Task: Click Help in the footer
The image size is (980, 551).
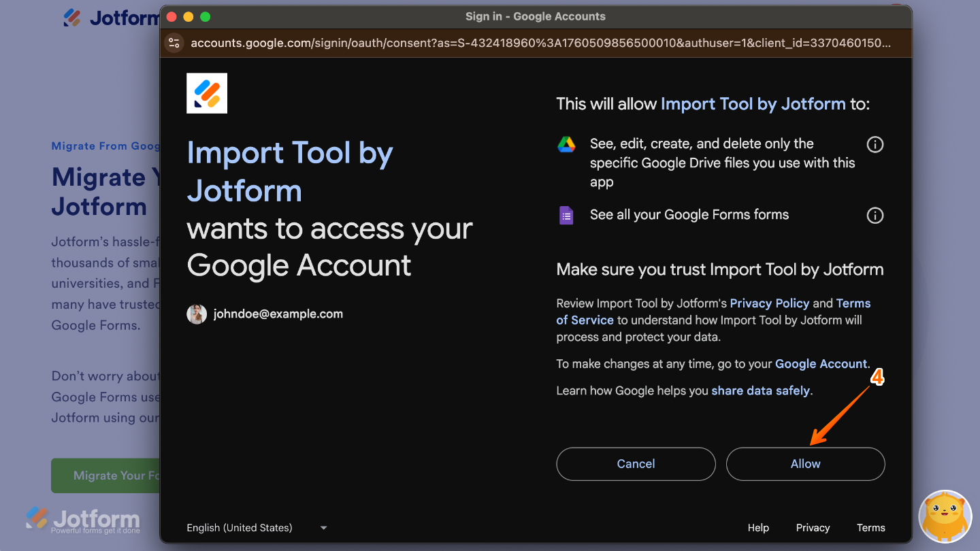Action: (758, 528)
